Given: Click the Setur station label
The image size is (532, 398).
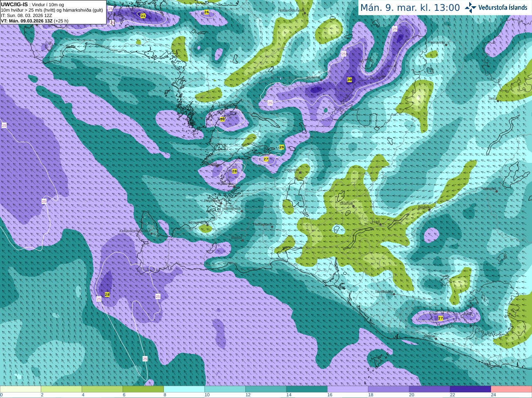Looking at the screenshot, I should click(493, 98).
